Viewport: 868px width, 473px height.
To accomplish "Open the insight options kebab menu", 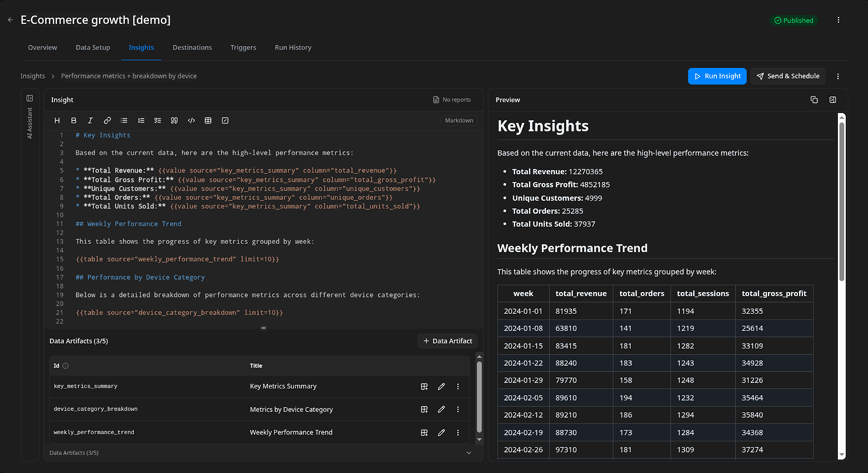I will pyautogui.click(x=838, y=76).
